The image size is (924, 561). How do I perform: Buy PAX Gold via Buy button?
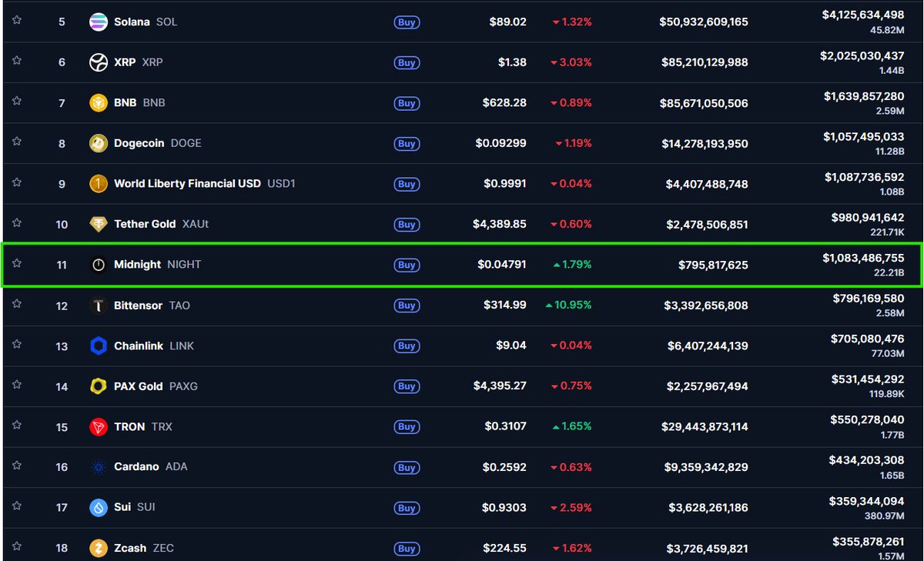click(x=407, y=386)
